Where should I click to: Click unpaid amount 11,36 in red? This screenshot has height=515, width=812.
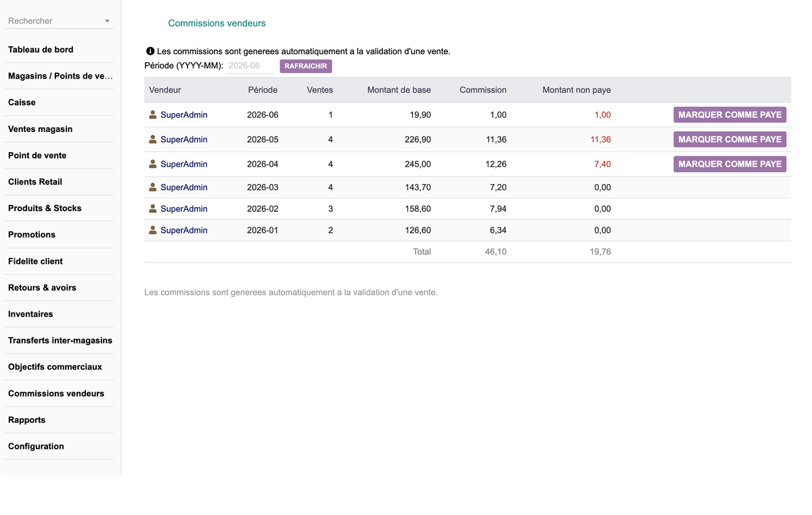pos(601,139)
